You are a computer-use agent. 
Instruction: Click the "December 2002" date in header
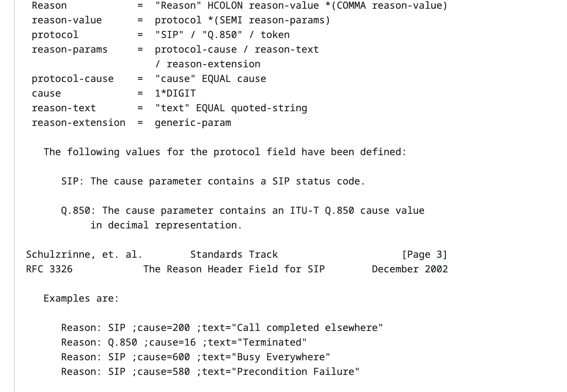[x=410, y=269]
